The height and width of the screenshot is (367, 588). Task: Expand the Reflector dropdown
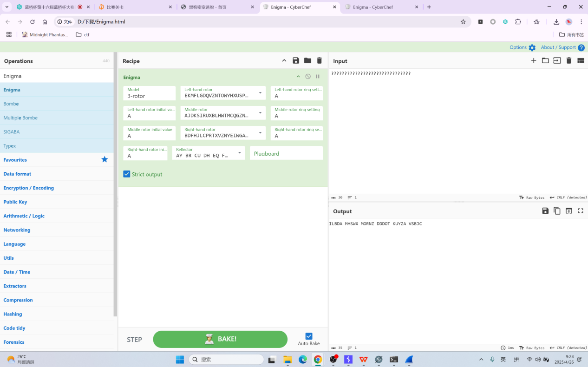(x=240, y=153)
